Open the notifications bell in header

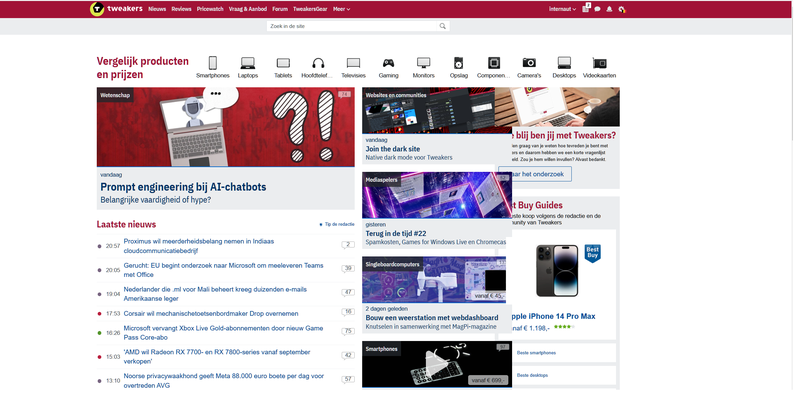tap(609, 8)
